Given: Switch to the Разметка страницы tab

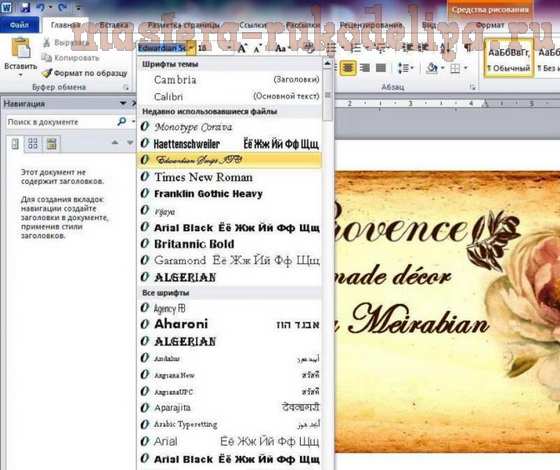Looking at the screenshot, I should (184, 25).
